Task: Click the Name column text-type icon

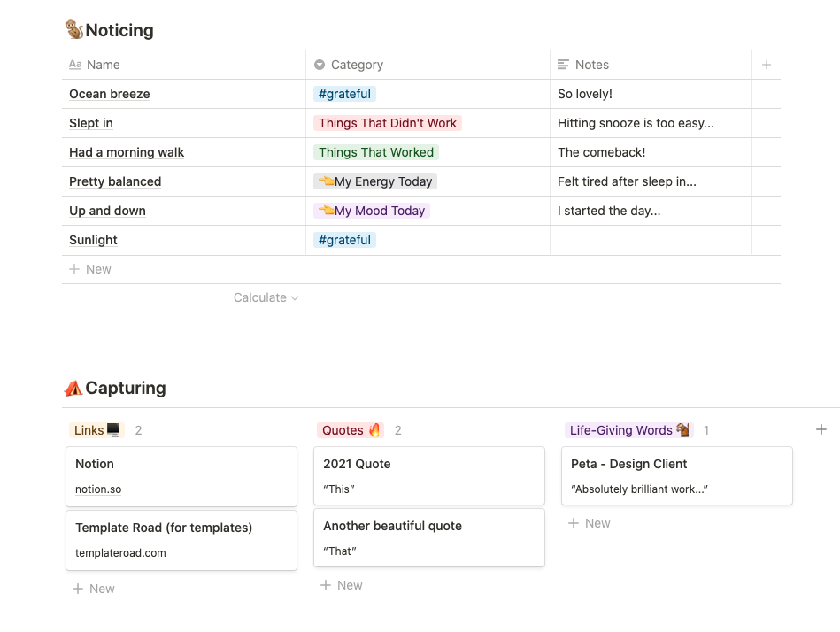Action: [x=75, y=65]
